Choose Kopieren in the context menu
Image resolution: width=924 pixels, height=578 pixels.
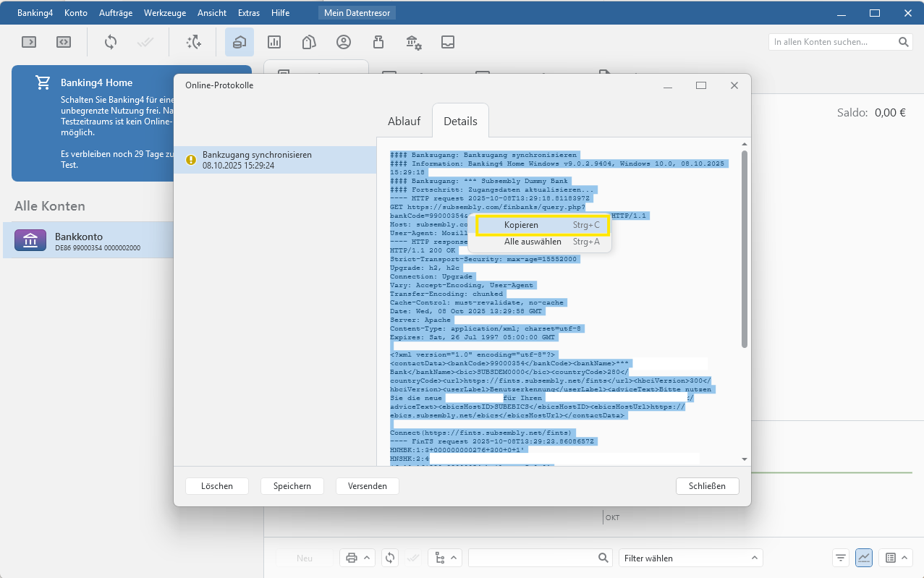coord(540,225)
